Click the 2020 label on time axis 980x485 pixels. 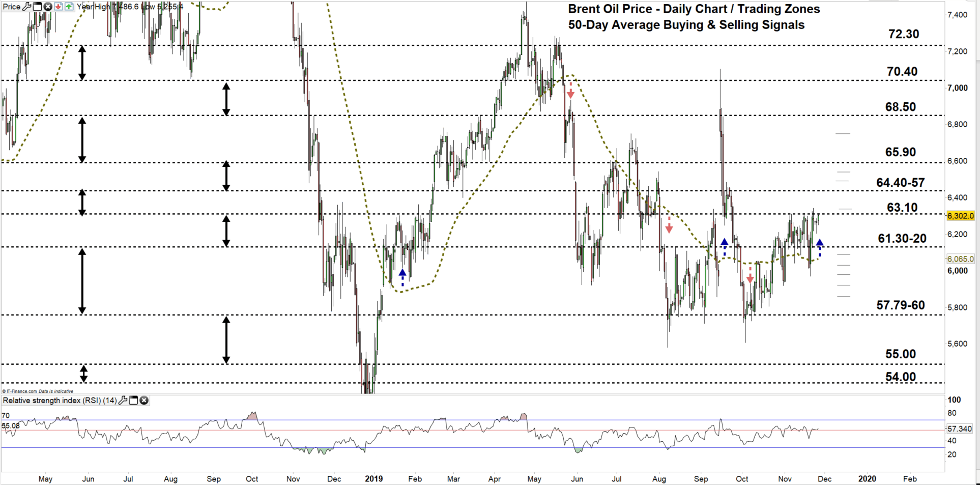pos(867,479)
